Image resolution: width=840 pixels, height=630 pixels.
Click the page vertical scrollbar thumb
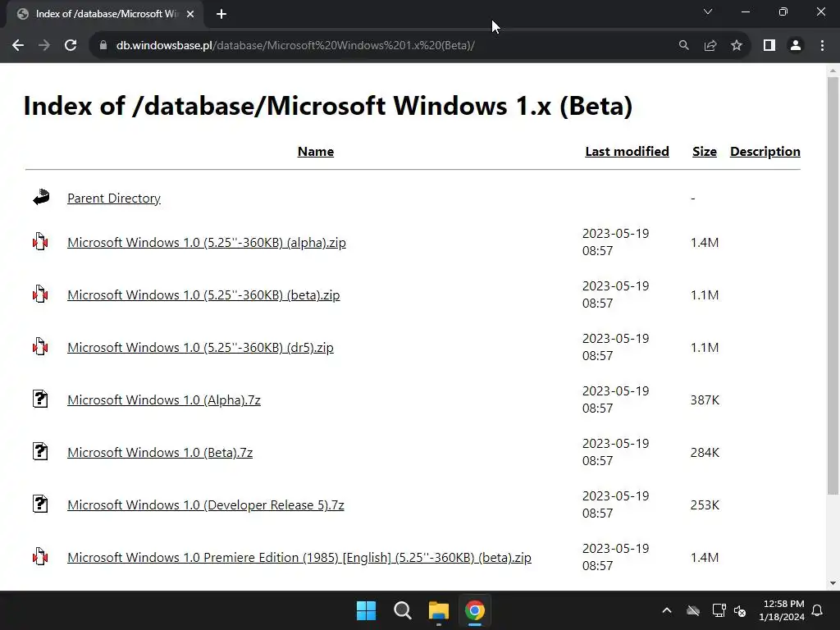833,285
